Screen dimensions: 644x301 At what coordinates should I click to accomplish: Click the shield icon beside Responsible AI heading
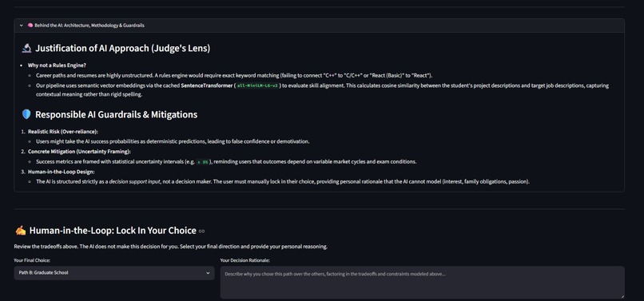(x=26, y=114)
